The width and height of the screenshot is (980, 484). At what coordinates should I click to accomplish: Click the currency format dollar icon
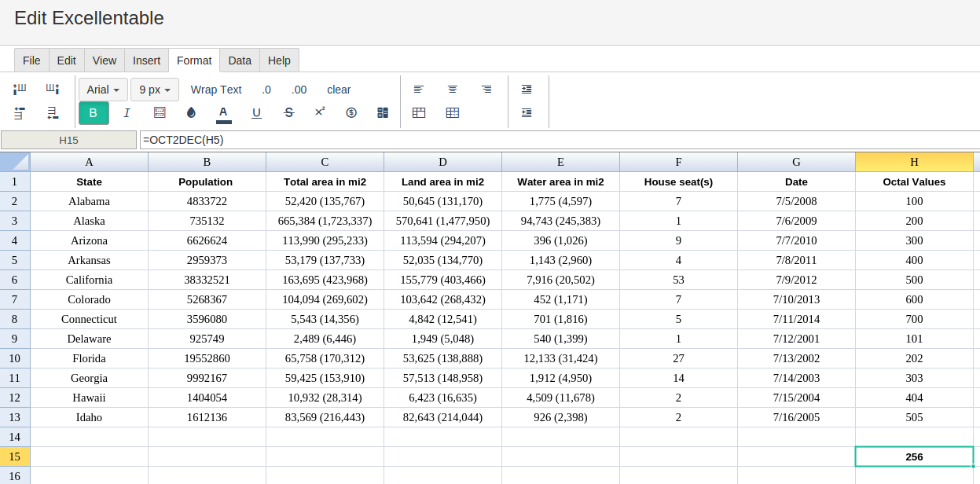coord(351,113)
